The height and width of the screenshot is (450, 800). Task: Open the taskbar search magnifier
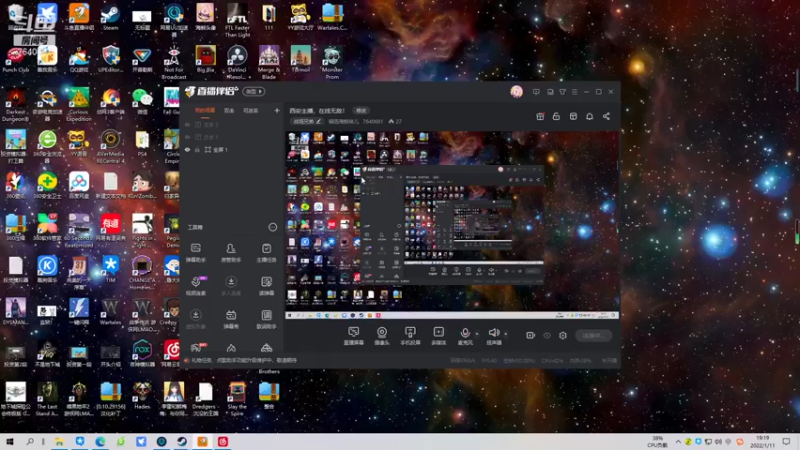30,442
